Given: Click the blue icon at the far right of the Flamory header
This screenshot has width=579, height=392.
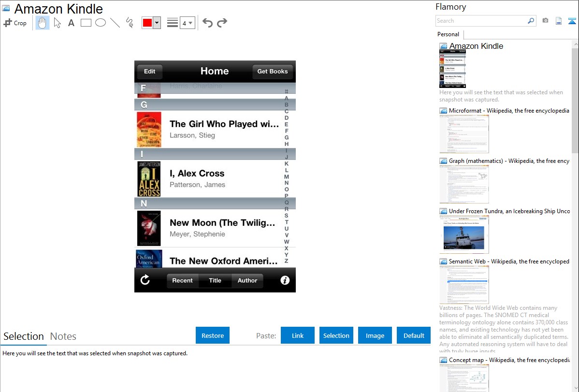Looking at the screenshot, I should 572,21.
